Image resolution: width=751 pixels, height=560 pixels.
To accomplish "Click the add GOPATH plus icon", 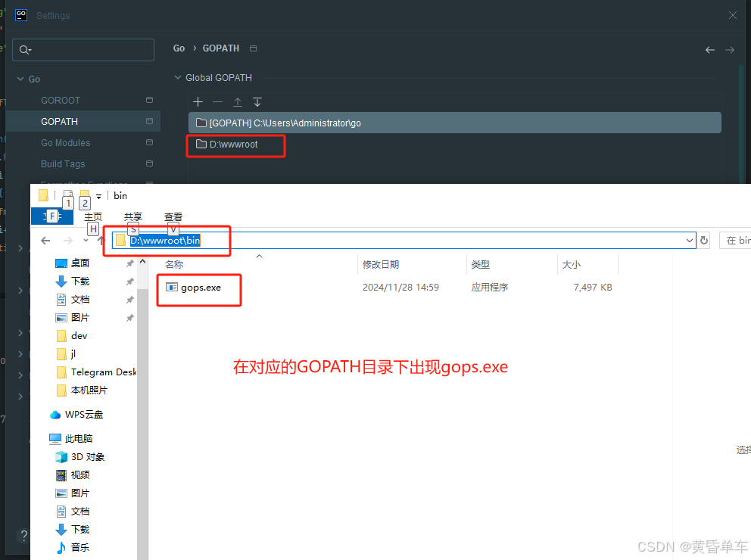I will [198, 102].
